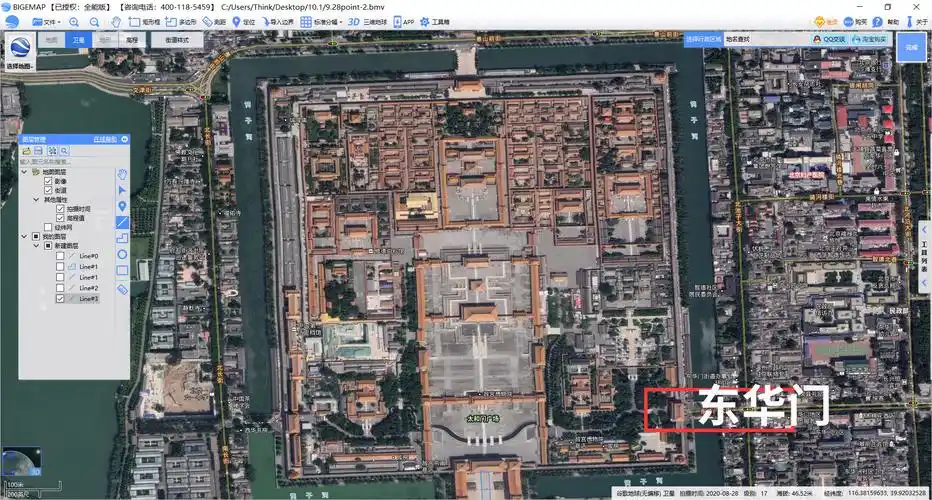Viewport: 932px width, 500px height.
Task: Click the 完成 finish button
Action: coord(910,47)
